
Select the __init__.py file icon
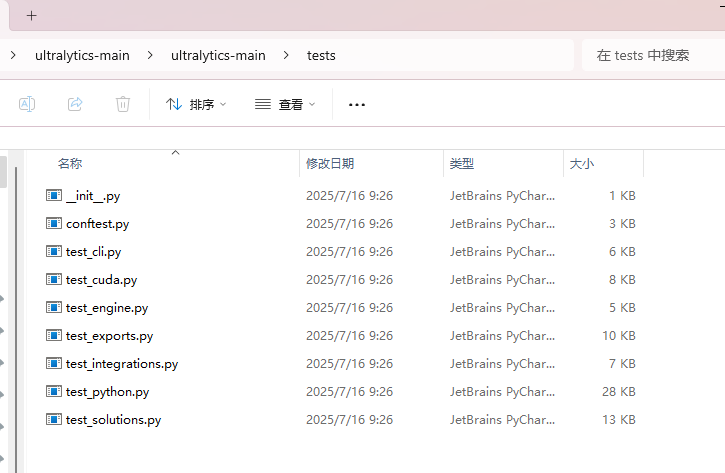[x=54, y=196]
